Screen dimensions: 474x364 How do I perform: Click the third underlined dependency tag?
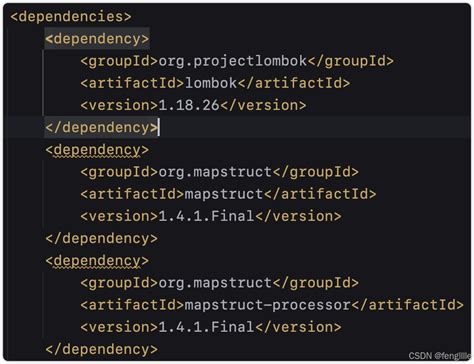click(97, 260)
